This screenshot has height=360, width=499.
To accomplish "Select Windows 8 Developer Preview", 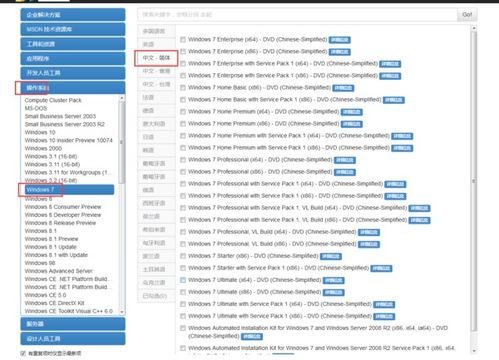I will [63, 215].
